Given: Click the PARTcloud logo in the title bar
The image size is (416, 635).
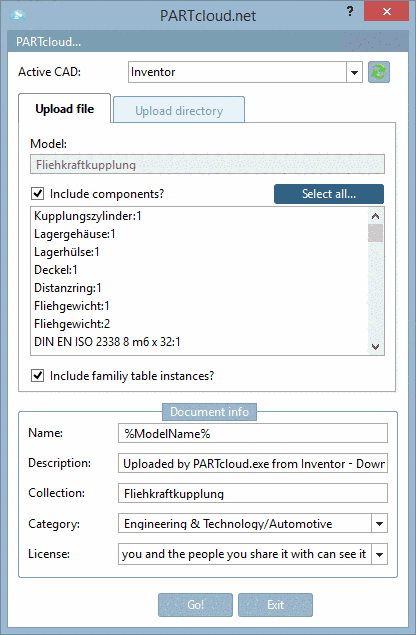Looking at the screenshot, I should 18,15.
